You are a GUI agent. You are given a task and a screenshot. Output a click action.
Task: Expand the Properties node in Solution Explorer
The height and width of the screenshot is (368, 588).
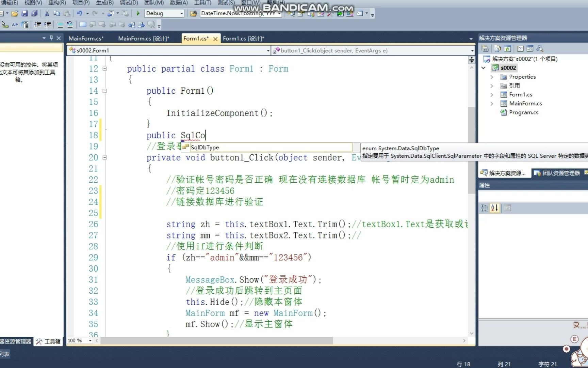[492, 77]
